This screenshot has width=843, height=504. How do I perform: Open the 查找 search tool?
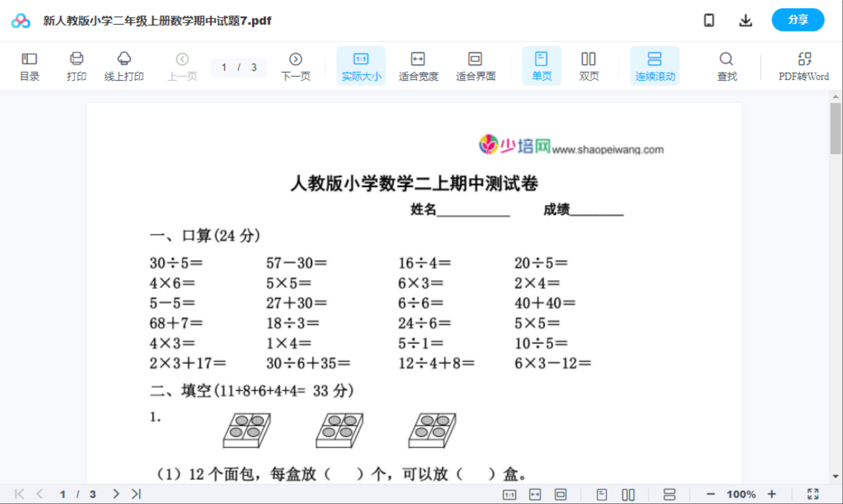pos(726,65)
